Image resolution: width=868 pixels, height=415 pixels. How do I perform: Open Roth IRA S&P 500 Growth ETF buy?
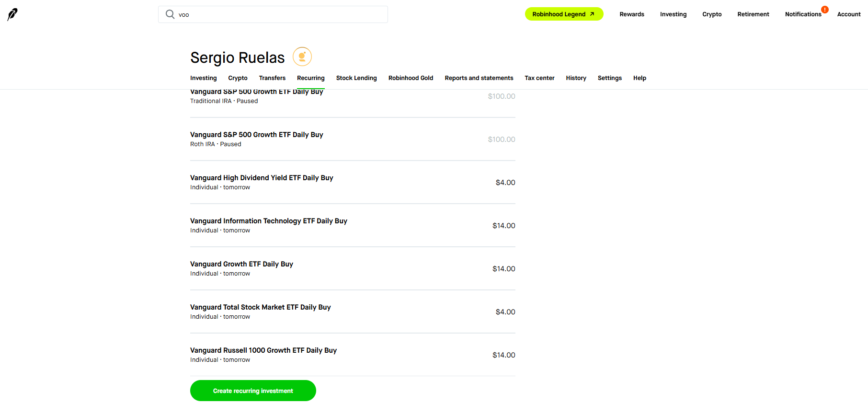tap(353, 139)
